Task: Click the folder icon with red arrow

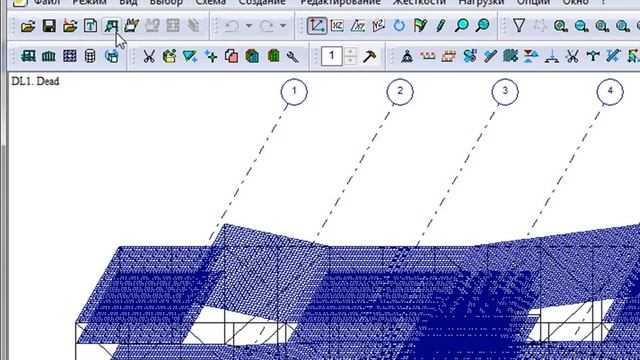Action: [x=70, y=26]
